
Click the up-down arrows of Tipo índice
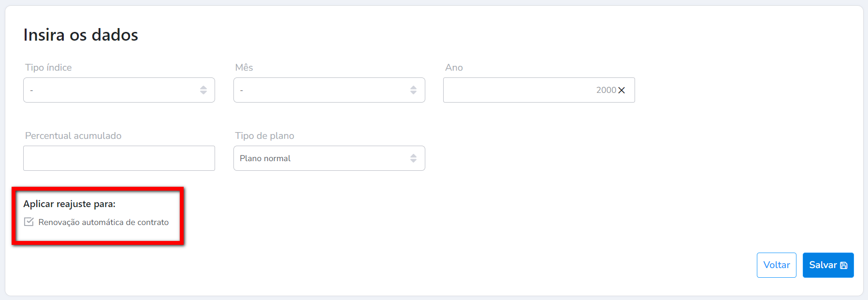click(203, 90)
